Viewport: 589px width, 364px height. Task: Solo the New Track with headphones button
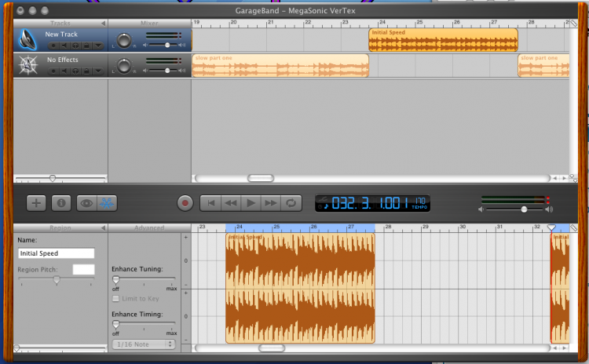75,45
